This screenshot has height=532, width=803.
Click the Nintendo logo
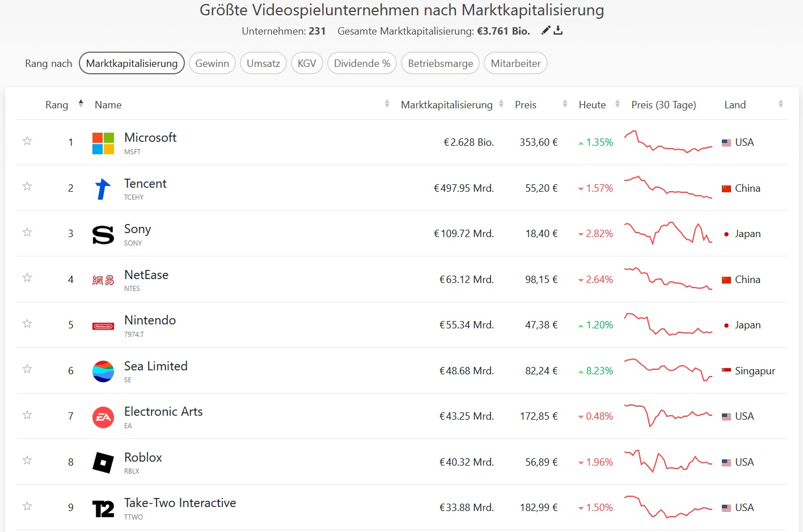tap(103, 326)
